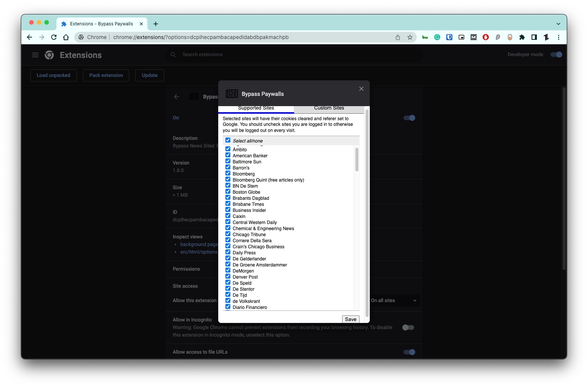Click the red AdBlock hand extension icon
Image resolution: width=588 pixels, height=387 pixels.
pos(485,37)
